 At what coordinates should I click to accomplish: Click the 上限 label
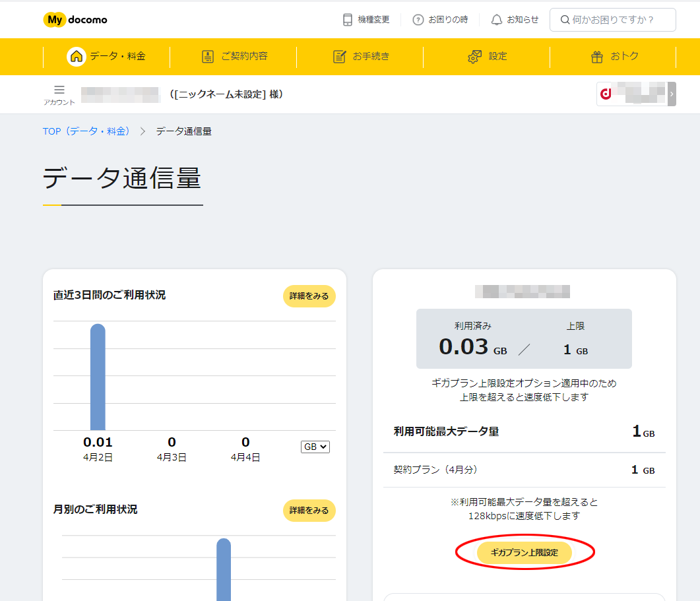pyautogui.click(x=575, y=326)
